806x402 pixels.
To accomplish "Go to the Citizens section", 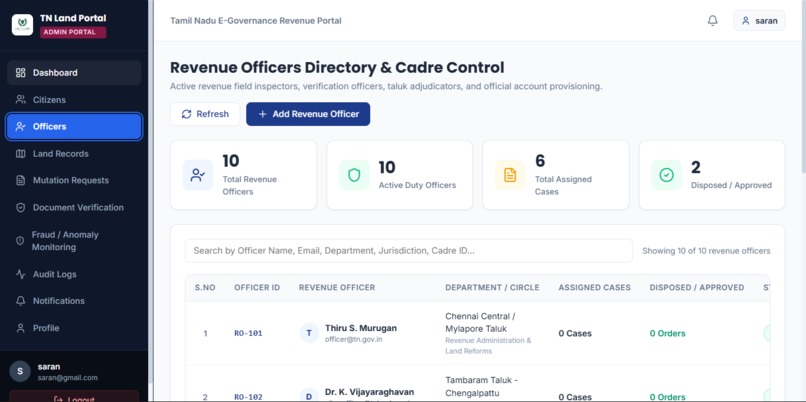I will click(x=74, y=100).
